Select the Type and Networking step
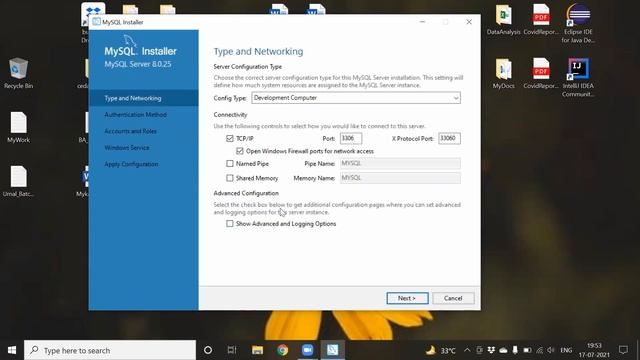Viewport: 640px width, 360px height. pyautogui.click(x=144, y=98)
